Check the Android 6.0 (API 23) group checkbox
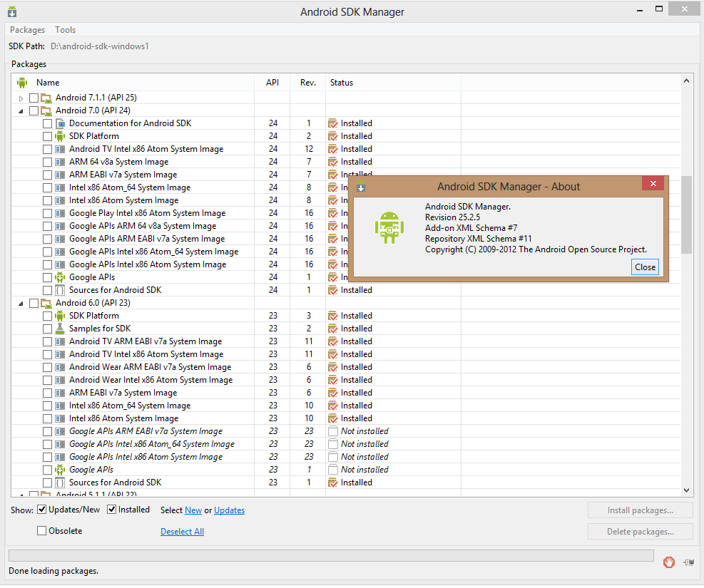The height and width of the screenshot is (588, 704). pyautogui.click(x=34, y=303)
